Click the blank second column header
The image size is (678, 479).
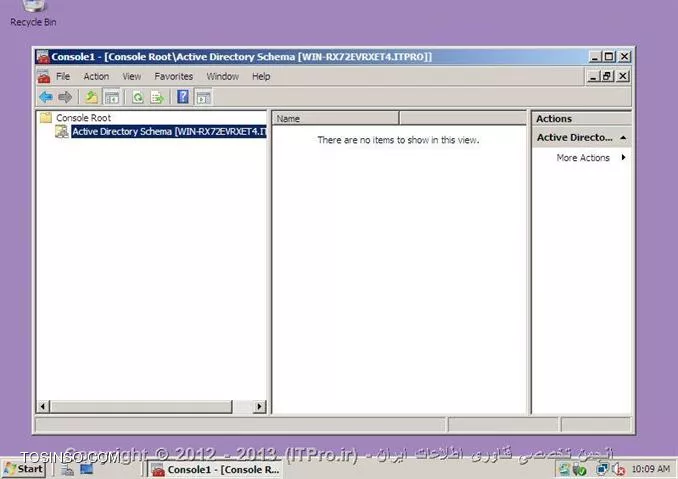coord(463,118)
